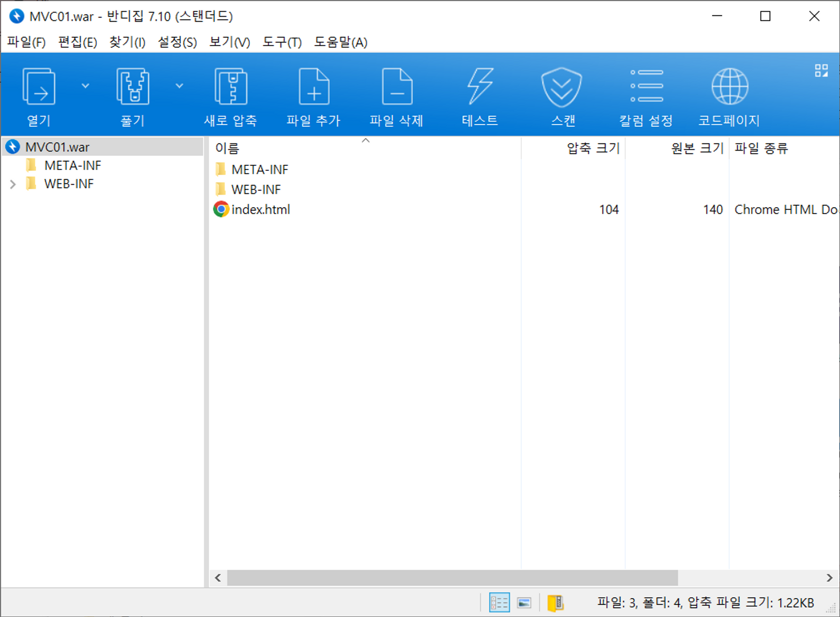Expand the WEB-INF tree node
This screenshot has width=840, height=617.
point(13,184)
